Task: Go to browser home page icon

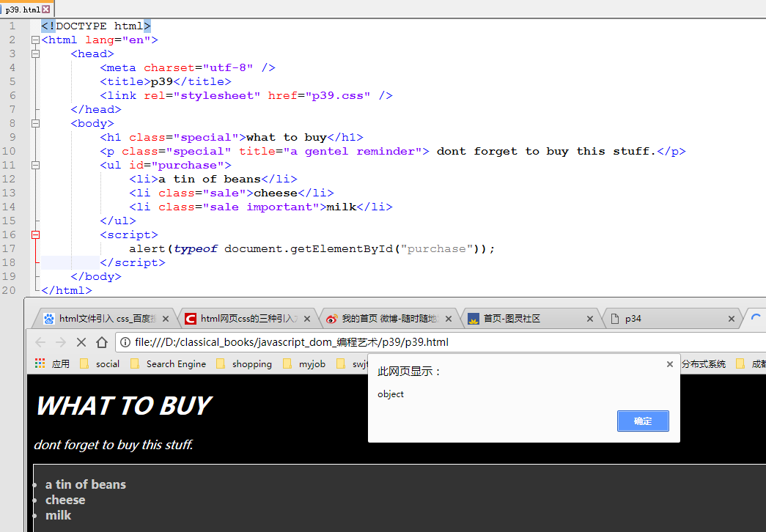Action: [x=102, y=342]
